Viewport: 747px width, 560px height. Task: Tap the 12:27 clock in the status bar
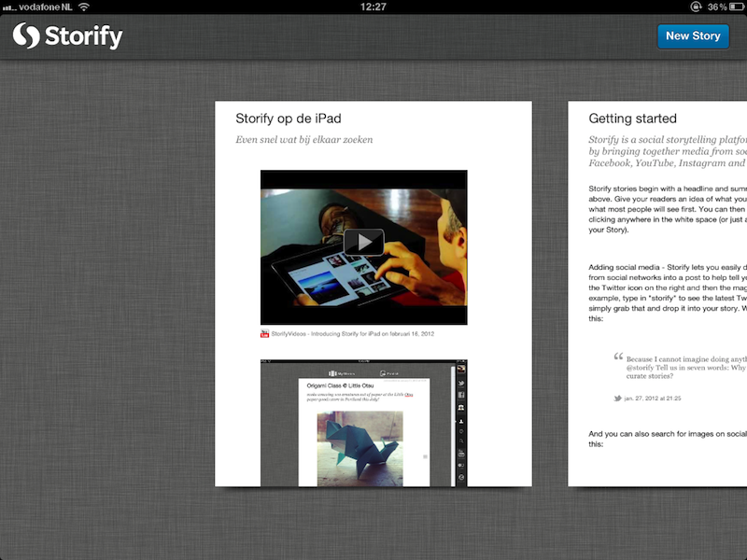(x=373, y=7)
